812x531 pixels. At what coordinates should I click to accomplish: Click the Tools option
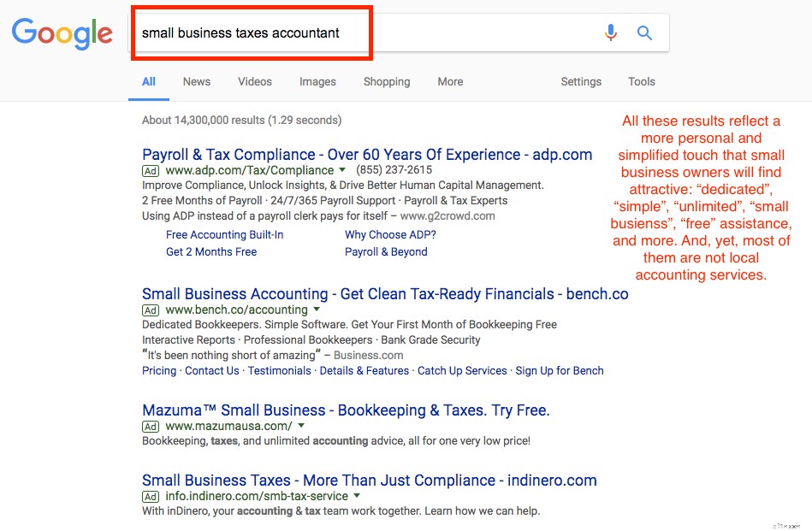641,81
